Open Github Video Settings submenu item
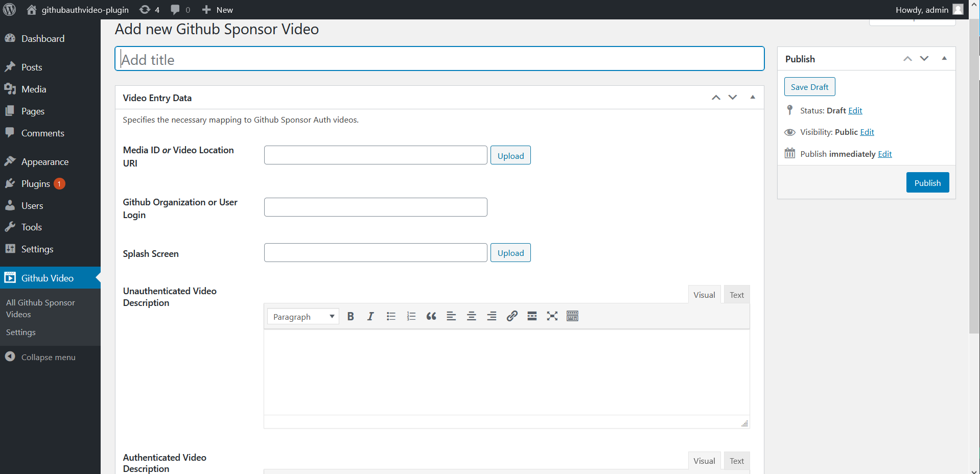Image resolution: width=980 pixels, height=474 pixels. coord(21,333)
